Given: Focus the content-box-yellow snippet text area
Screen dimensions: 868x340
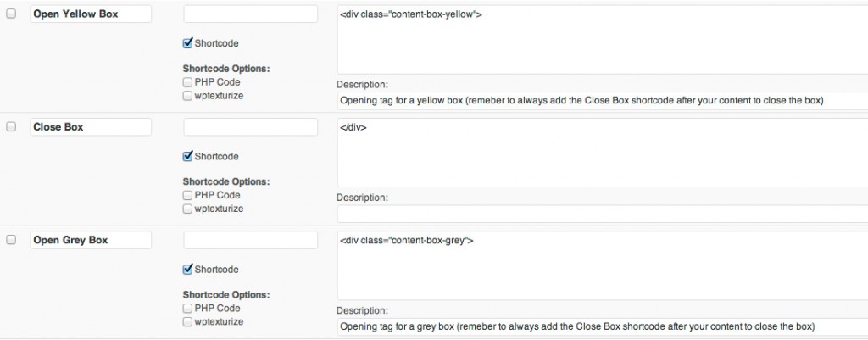Looking at the screenshot, I should 603,40.
